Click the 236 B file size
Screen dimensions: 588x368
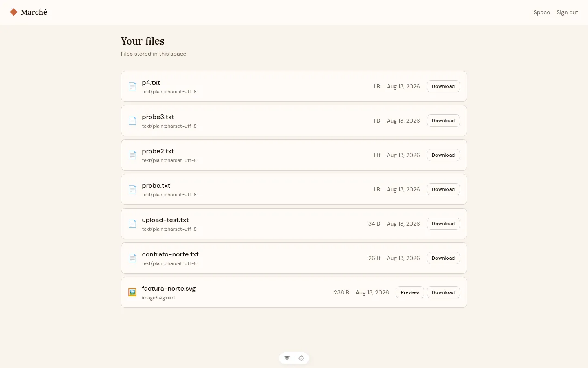tap(341, 292)
